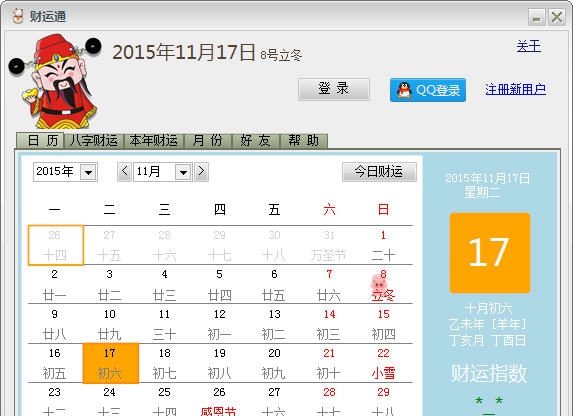Screen dimensions: 573x416
Task: Select November 24 in the calendar
Action: tap(110, 400)
